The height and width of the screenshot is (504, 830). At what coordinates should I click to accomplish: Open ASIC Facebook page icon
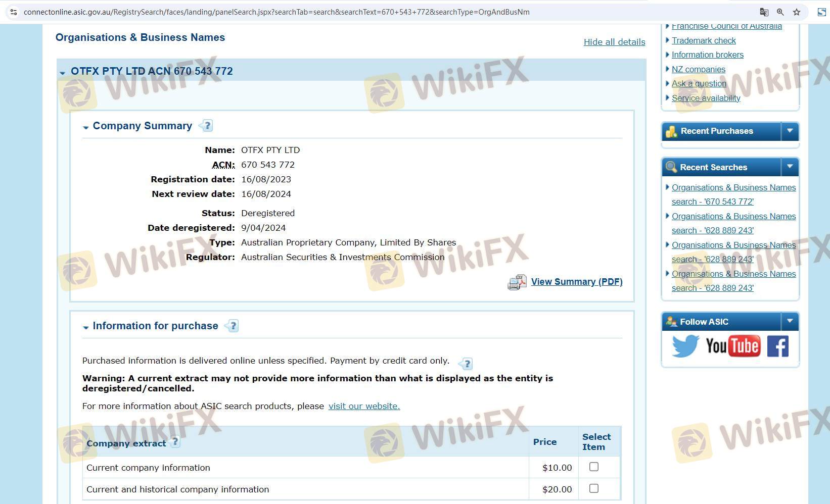click(777, 346)
